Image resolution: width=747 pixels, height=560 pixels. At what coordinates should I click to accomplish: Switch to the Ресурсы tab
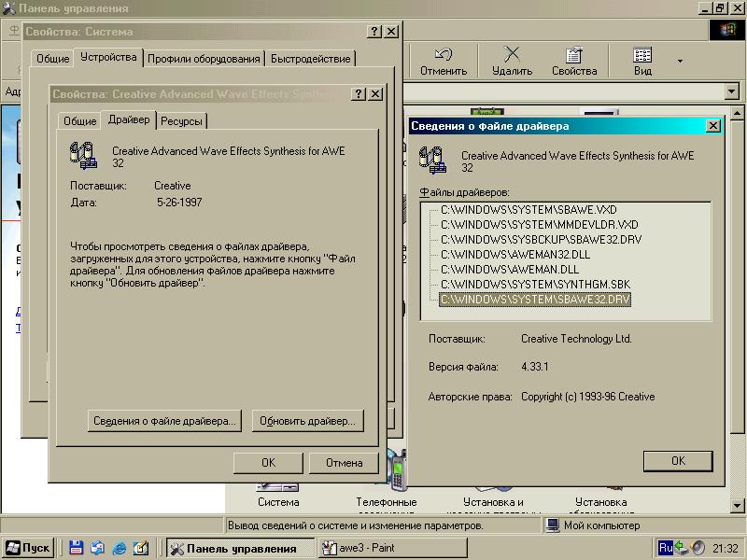pos(181,121)
